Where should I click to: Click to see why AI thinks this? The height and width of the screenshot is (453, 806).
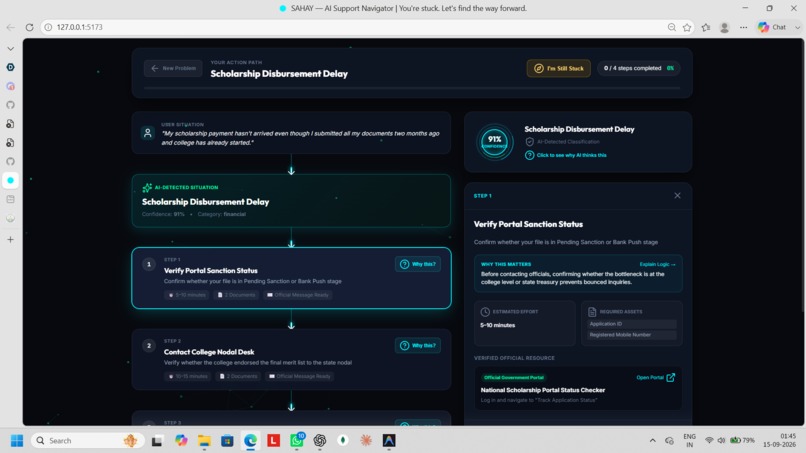[x=565, y=155]
